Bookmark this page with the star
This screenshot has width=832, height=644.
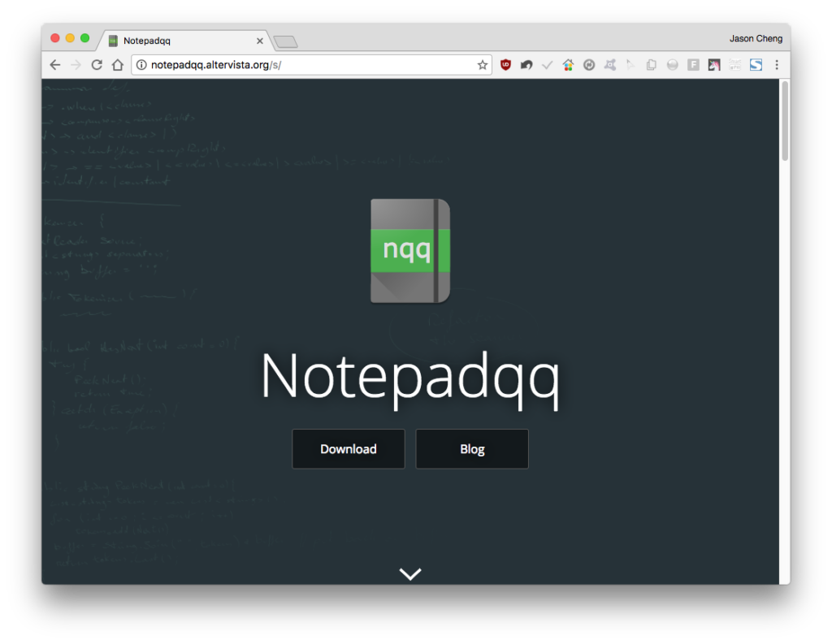pyautogui.click(x=482, y=65)
